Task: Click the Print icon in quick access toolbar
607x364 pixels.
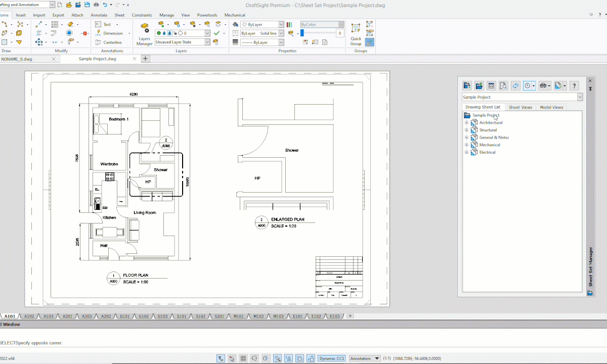Action: tap(96, 5)
